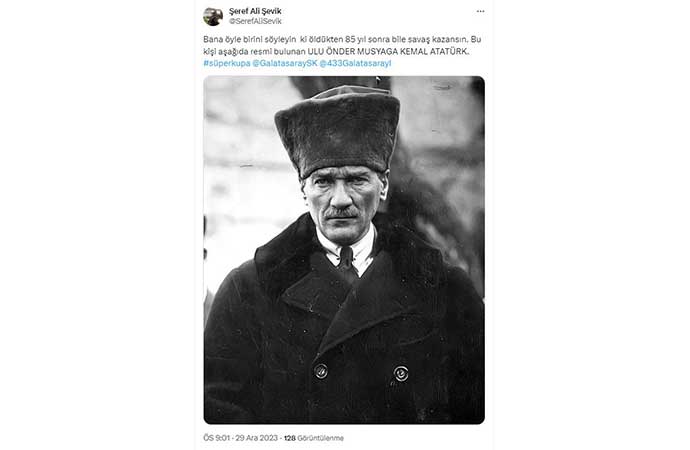
Task: Click the necktie in the photo
Action: [346, 259]
